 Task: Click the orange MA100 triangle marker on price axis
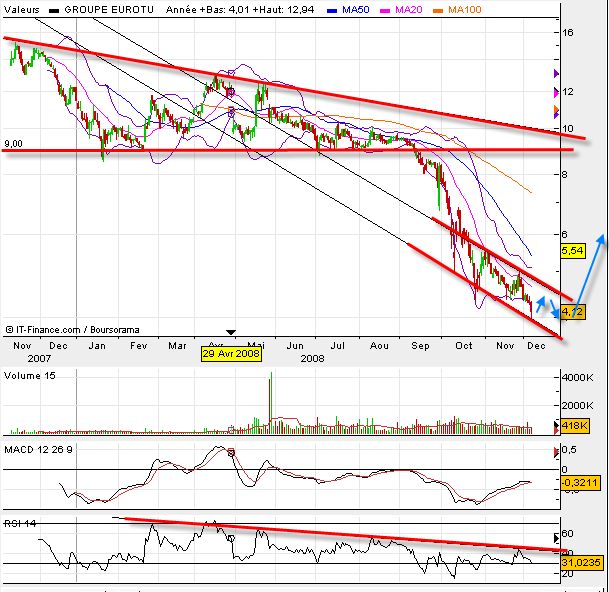tap(556, 110)
